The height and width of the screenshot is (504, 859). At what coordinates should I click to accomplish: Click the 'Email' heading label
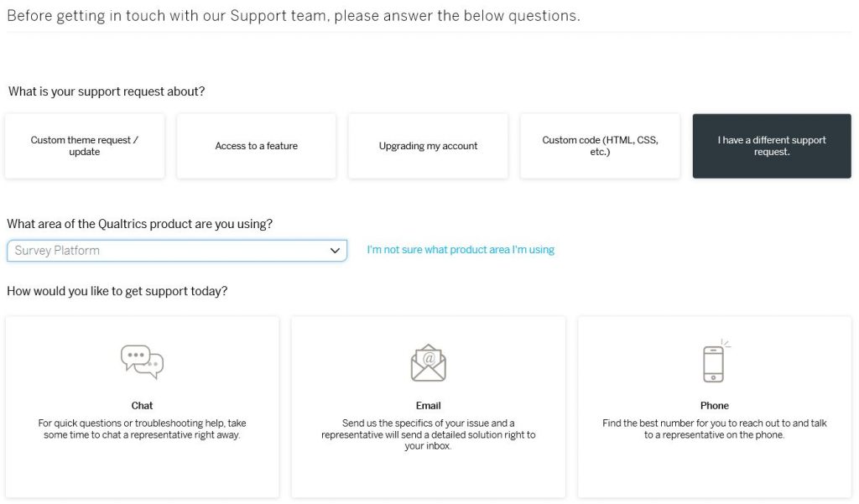tap(429, 405)
